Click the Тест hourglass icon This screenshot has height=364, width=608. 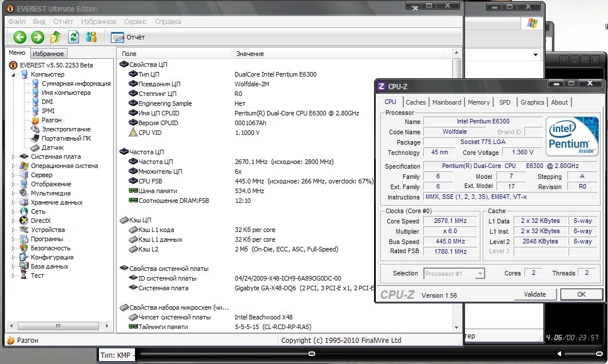(x=24, y=275)
